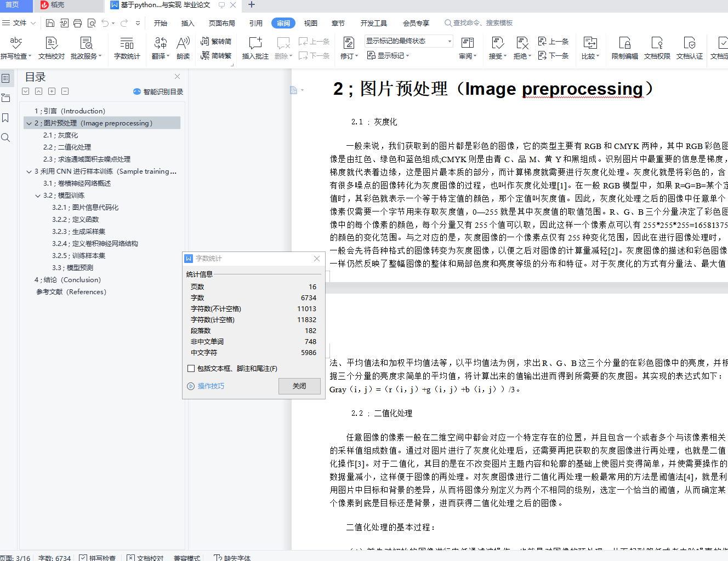
Task: Undo the last action
Action: (x=105, y=23)
